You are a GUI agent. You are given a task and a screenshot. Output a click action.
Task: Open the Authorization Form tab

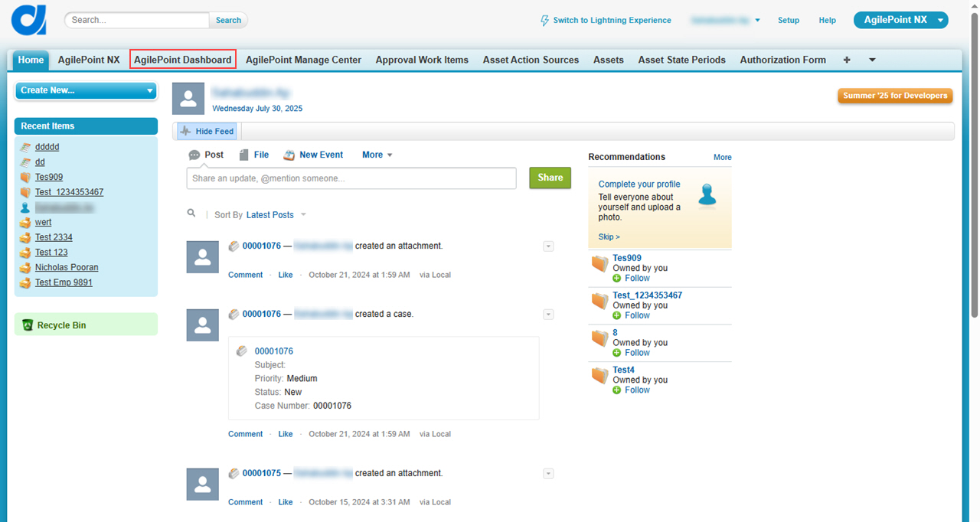tap(782, 60)
